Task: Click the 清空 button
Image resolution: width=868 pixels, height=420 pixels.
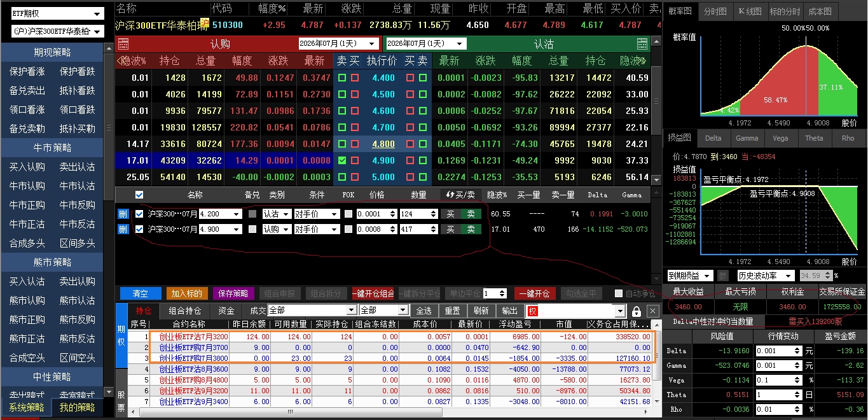Action: point(140,293)
